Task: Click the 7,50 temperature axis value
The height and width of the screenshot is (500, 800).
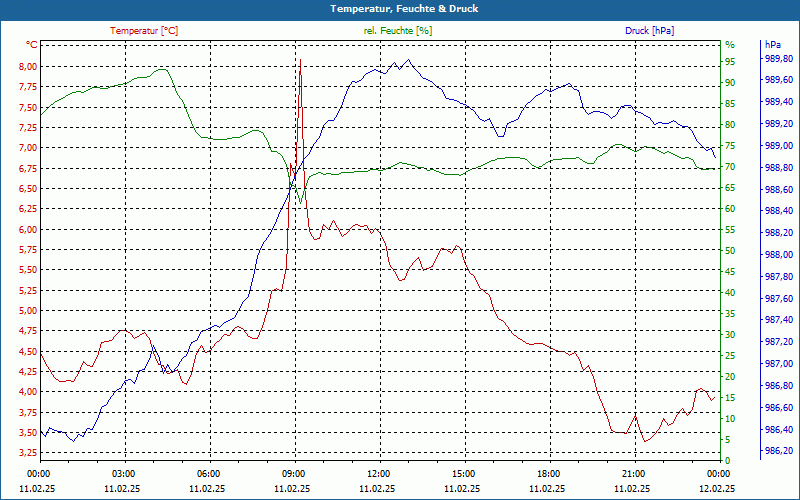Action: (x=28, y=107)
